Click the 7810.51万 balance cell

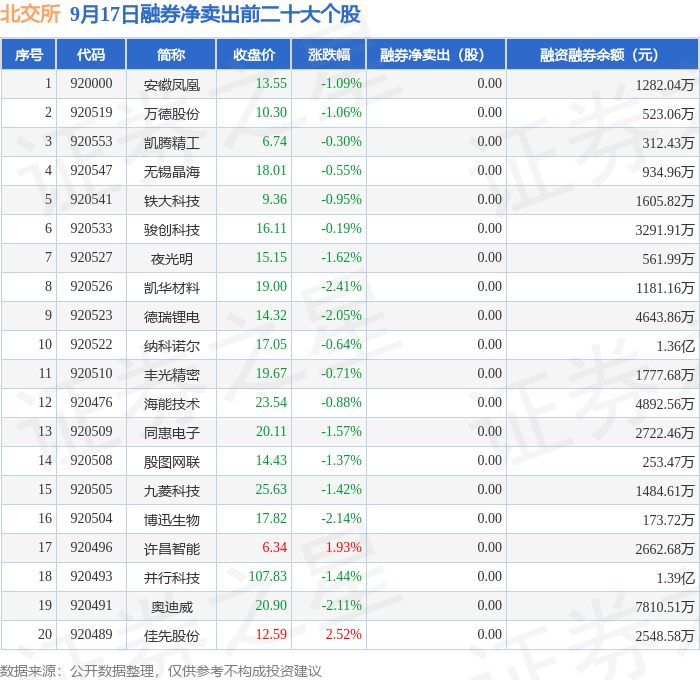point(665,607)
